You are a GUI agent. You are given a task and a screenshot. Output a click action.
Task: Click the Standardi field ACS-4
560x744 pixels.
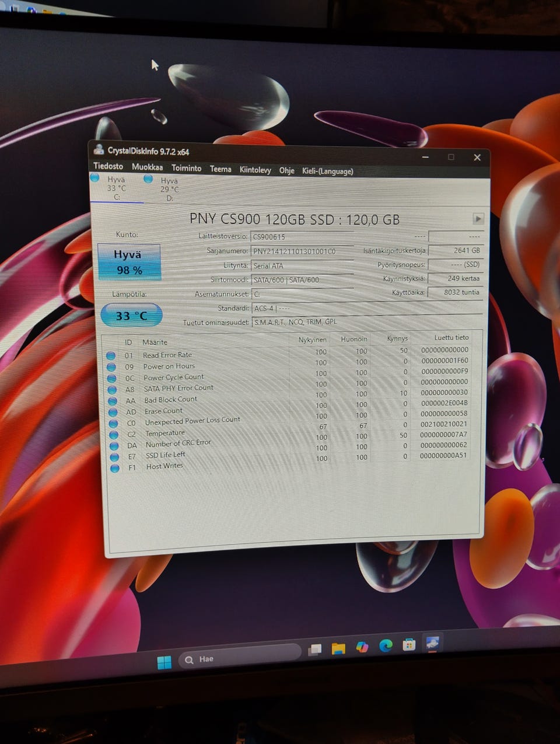pos(366,308)
